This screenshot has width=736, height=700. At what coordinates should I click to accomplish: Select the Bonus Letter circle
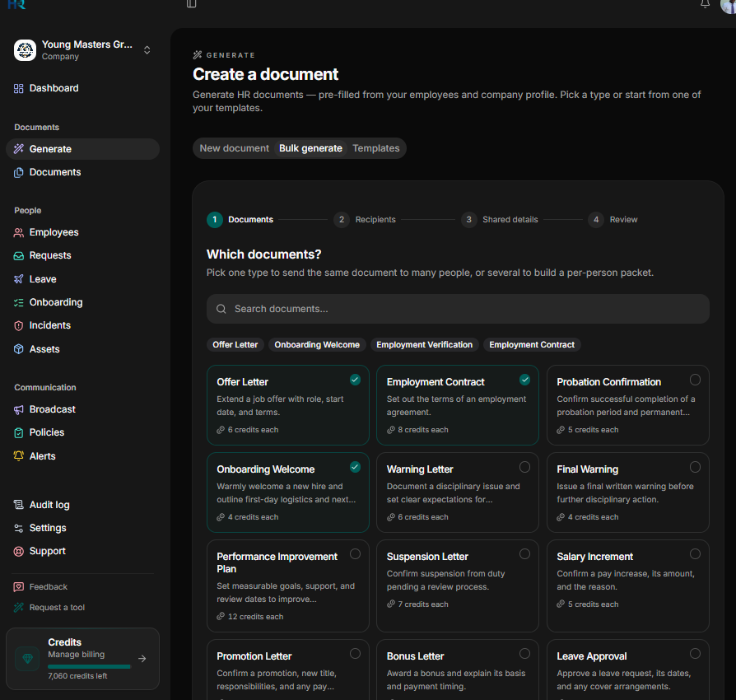tap(524, 654)
